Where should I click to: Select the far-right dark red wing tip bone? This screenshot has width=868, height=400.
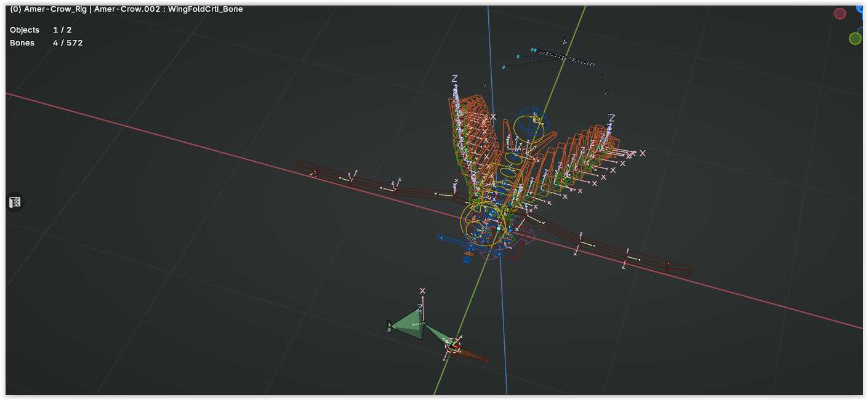(x=679, y=269)
